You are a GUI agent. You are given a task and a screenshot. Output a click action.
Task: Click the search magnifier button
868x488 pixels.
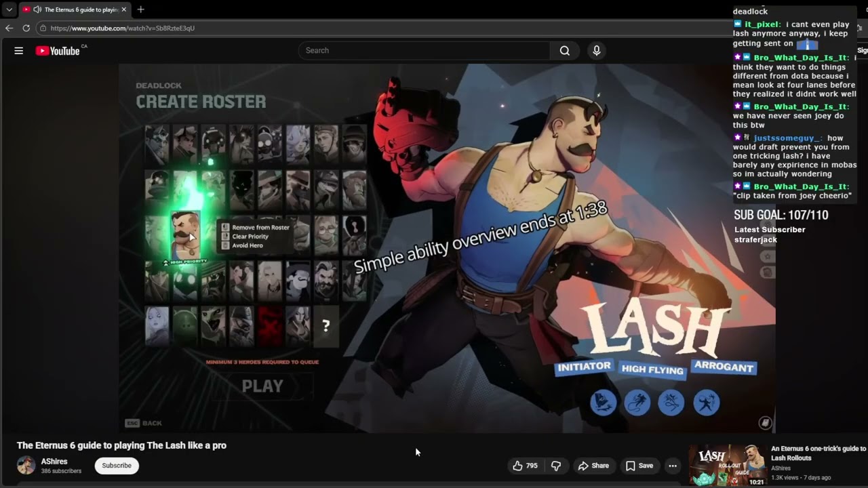[x=564, y=51]
